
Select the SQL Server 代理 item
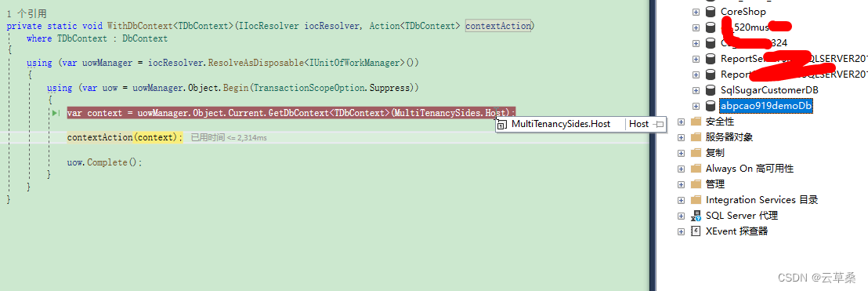point(743,216)
